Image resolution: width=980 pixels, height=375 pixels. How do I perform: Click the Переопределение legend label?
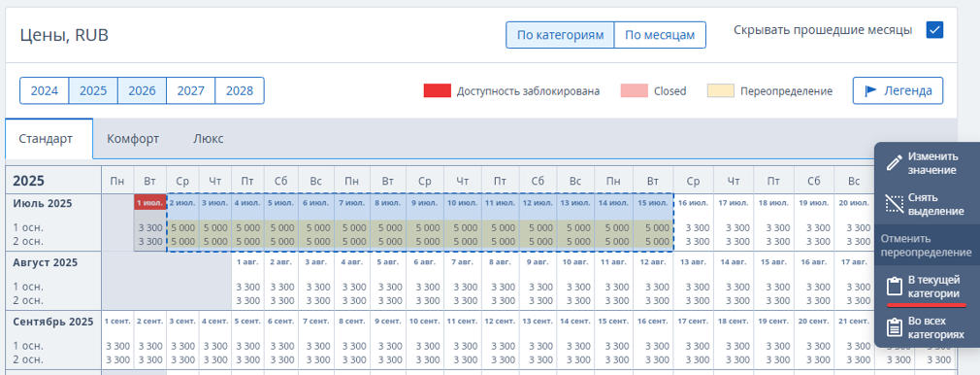(x=786, y=90)
